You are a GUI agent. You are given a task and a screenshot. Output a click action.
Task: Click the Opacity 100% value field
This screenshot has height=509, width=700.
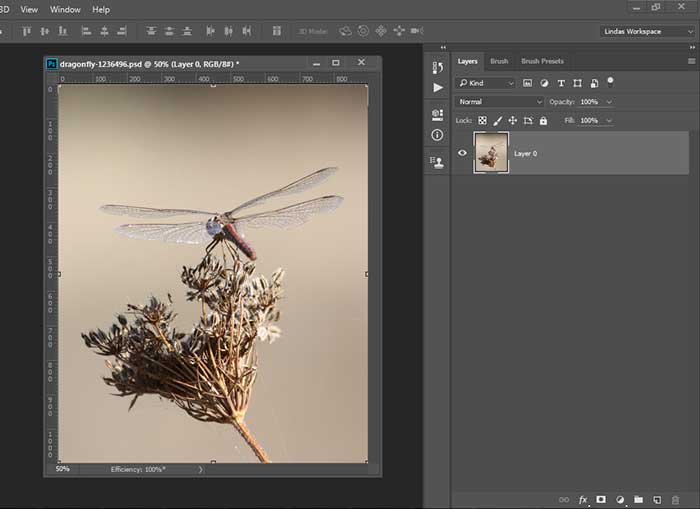tap(590, 102)
